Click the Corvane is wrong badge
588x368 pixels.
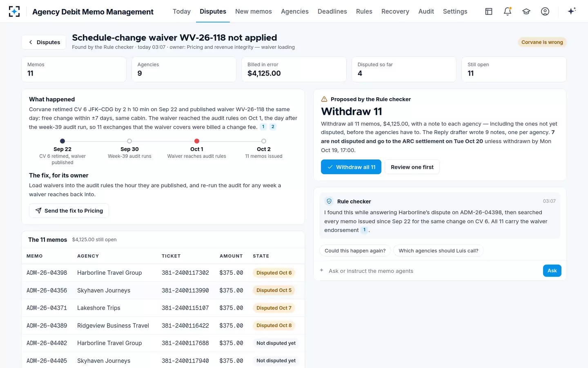point(542,42)
